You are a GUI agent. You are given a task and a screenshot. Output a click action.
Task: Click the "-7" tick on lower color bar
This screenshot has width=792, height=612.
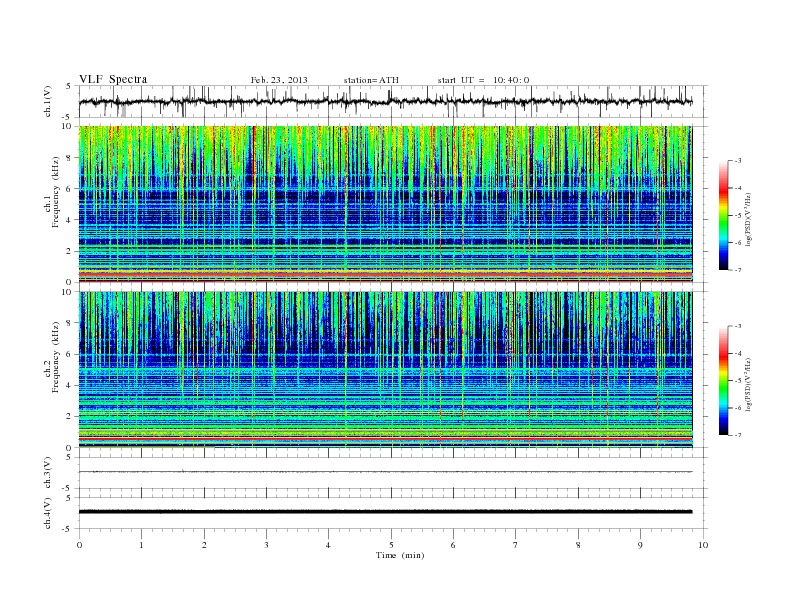click(738, 435)
